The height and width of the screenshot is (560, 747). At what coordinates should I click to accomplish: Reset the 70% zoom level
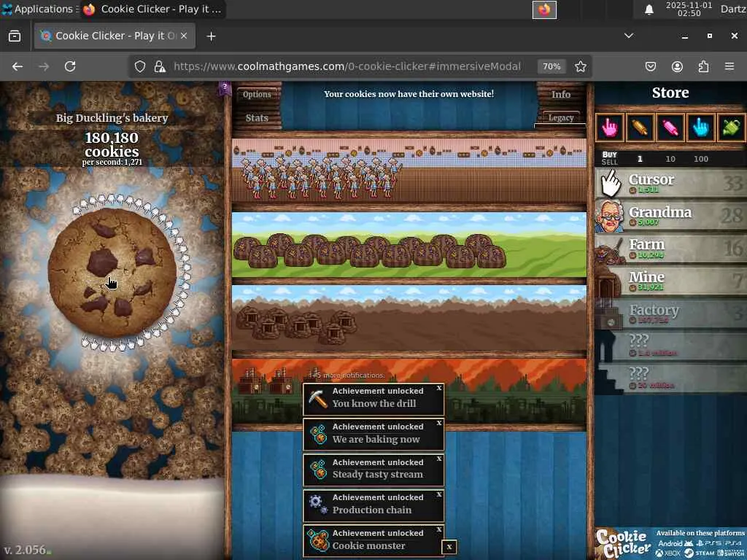[551, 66]
